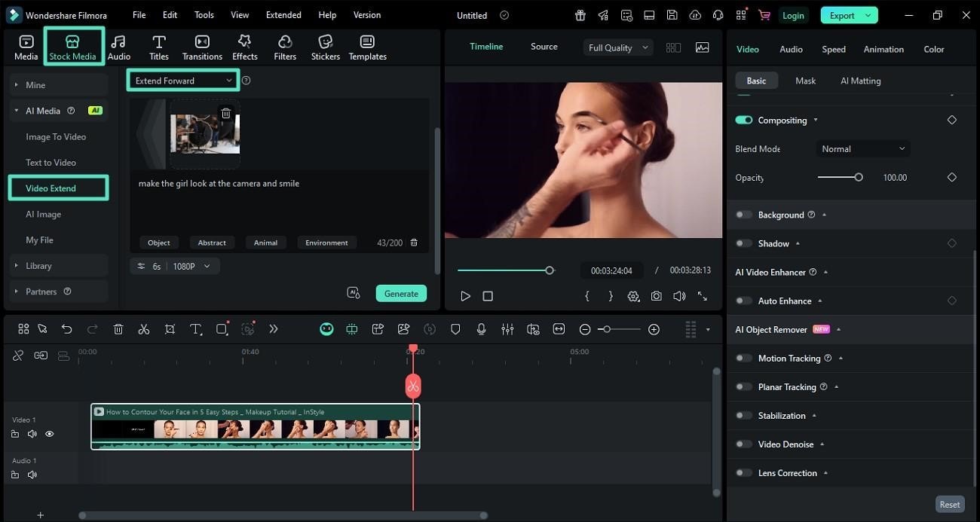Select the Titles panel icon

(158, 46)
